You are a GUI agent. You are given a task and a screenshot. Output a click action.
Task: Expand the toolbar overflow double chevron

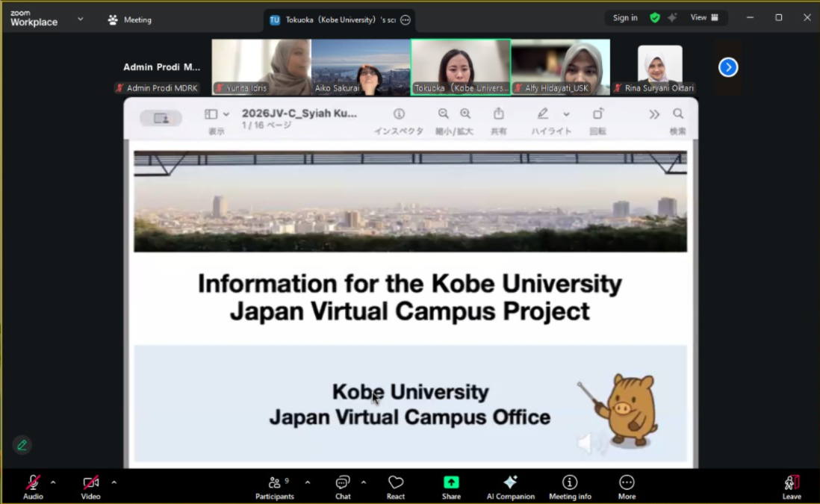[x=654, y=114]
